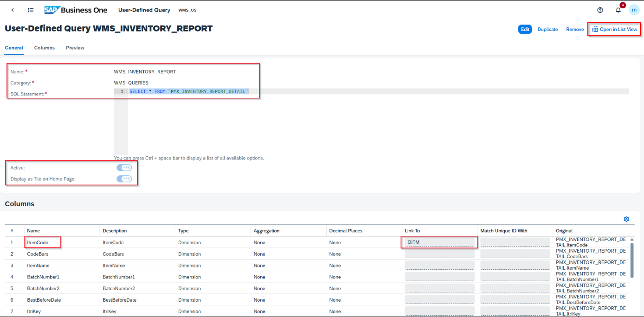Viewport: 644px width, 317px height.
Task: Click Duplicate to copy the query
Action: point(547,29)
